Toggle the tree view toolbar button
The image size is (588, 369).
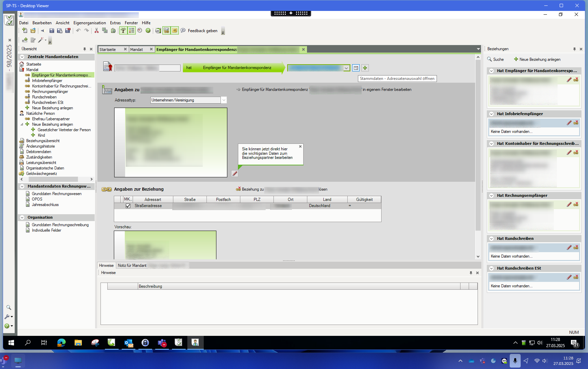pyautogui.click(x=123, y=31)
